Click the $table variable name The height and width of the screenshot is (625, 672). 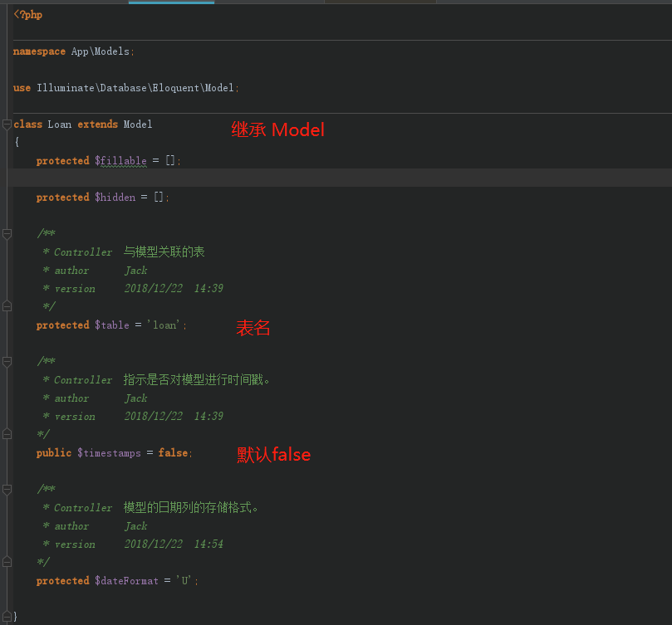click(112, 325)
